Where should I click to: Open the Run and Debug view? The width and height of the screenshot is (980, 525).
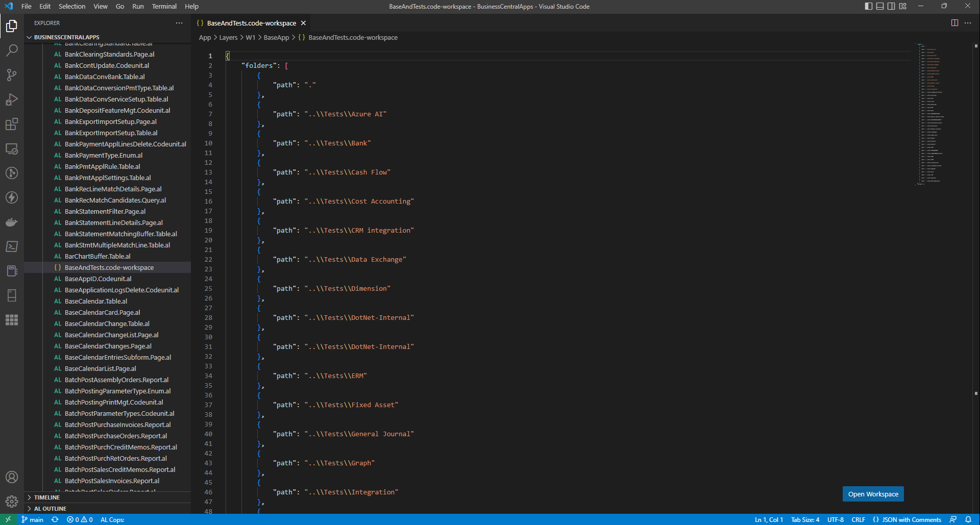pyautogui.click(x=12, y=99)
